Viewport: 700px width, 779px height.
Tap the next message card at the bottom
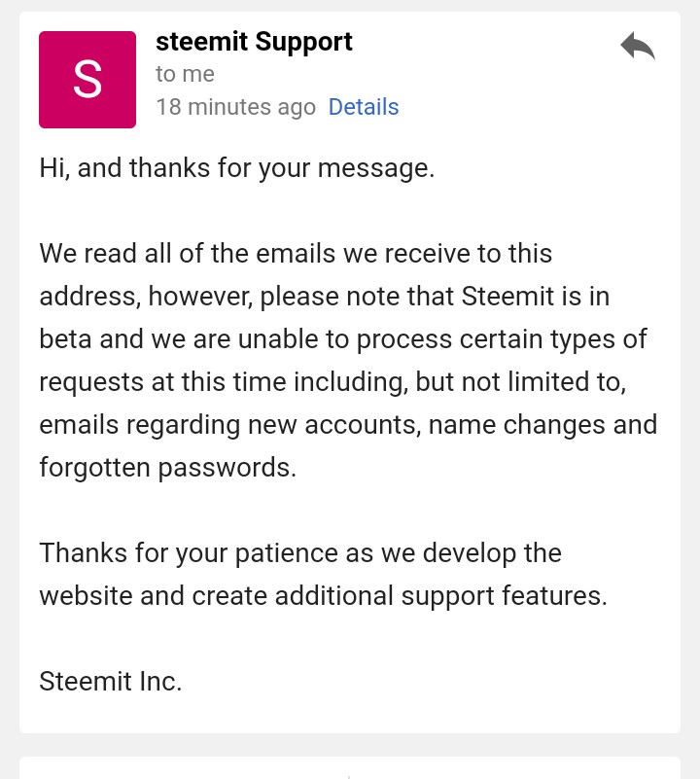click(x=350, y=767)
